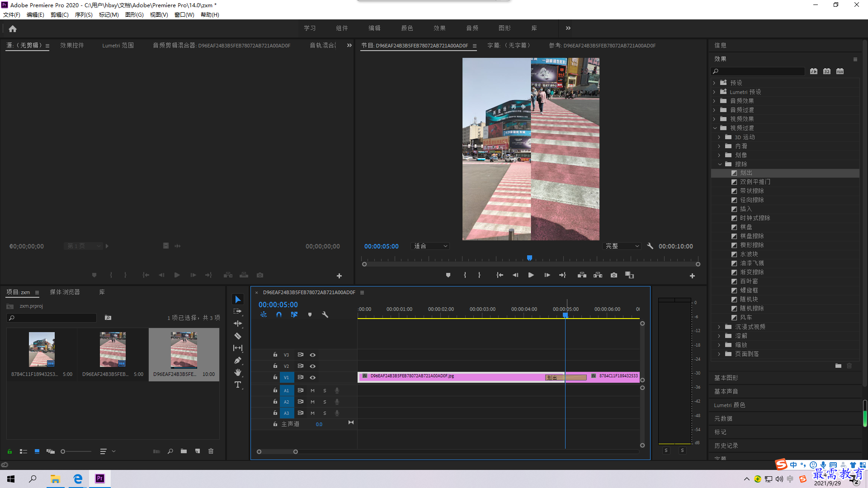868x488 pixels.
Task: Expand the Lumetri 颜色 panel
Action: point(730,405)
